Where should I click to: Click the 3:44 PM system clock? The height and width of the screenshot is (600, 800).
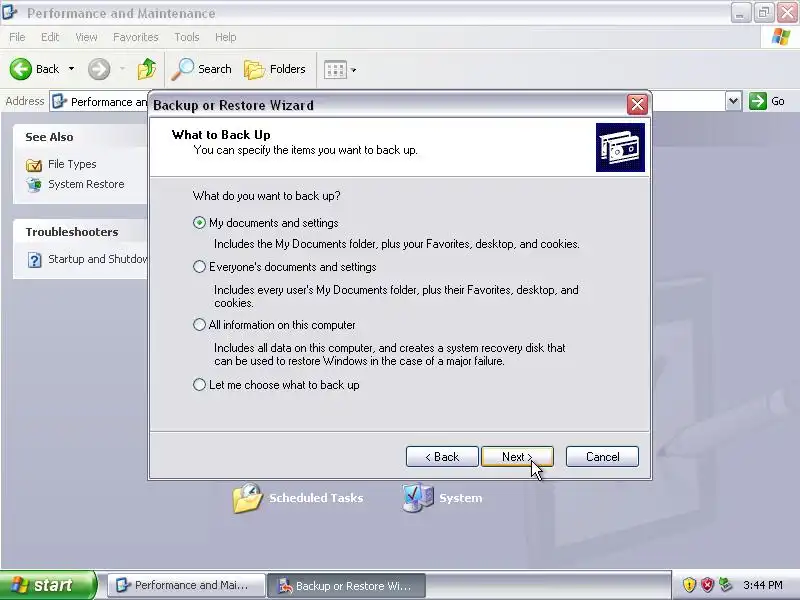click(x=763, y=585)
